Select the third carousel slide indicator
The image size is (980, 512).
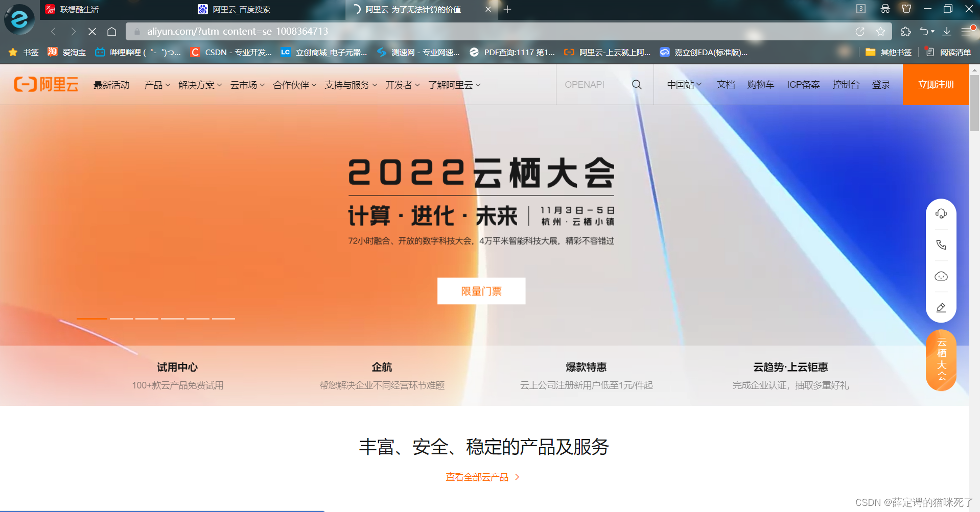pos(147,319)
